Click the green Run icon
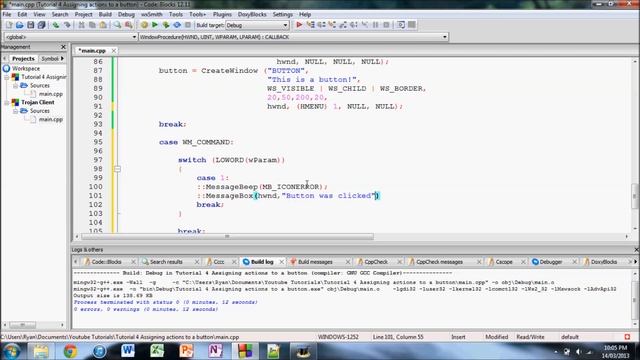The width and height of the screenshot is (640, 360). point(155,25)
